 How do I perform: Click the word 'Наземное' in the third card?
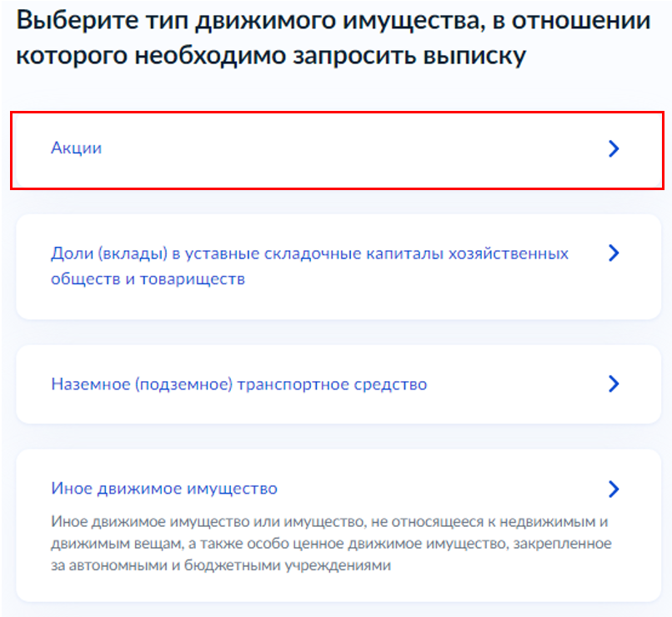point(87,384)
